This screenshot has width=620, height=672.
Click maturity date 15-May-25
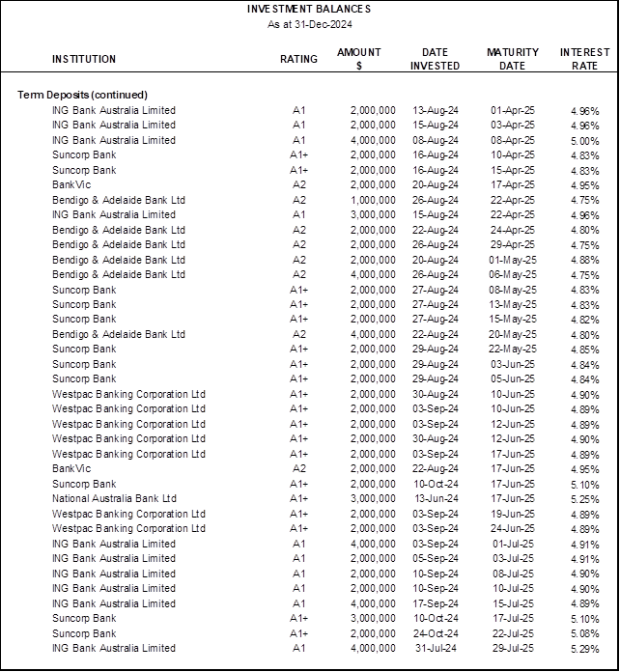(x=513, y=320)
